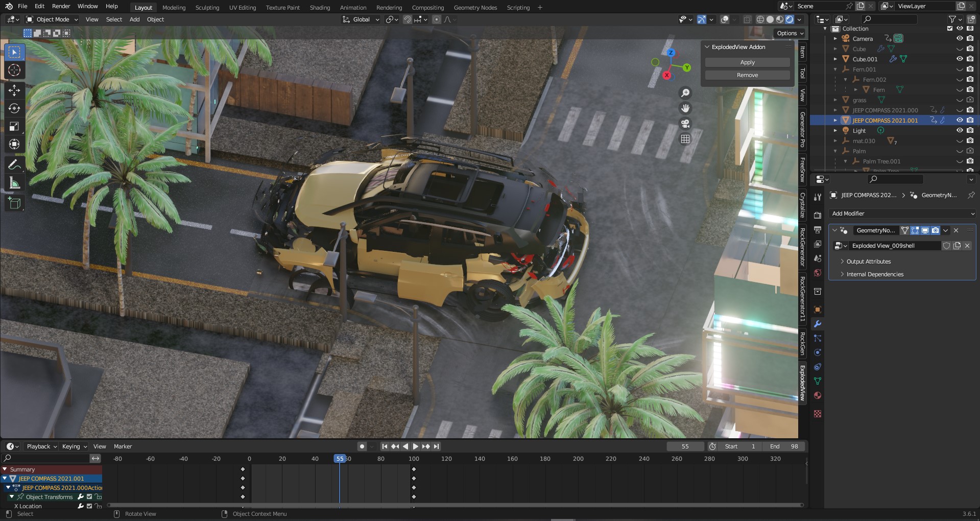Select the Annotate tool
This screenshot has height=521, width=980.
(14, 163)
